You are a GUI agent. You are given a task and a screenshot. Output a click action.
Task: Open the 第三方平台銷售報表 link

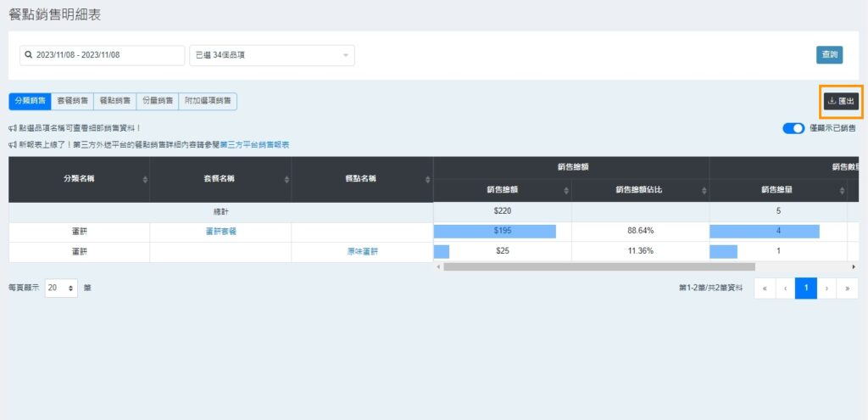click(254, 145)
